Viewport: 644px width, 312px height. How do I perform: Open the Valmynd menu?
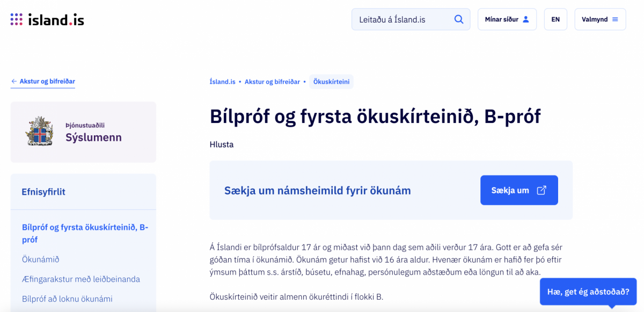[600, 19]
